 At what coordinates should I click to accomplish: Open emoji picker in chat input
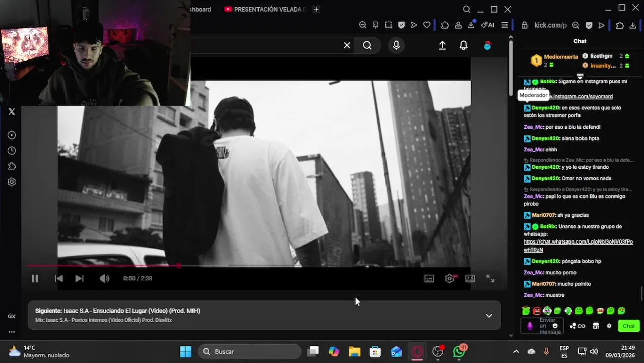[555, 326]
